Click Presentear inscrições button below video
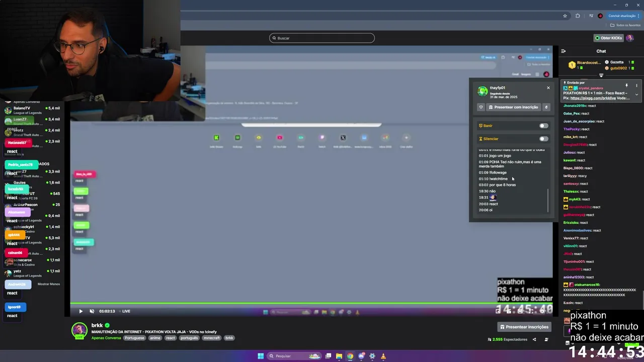 tap(524, 327)
